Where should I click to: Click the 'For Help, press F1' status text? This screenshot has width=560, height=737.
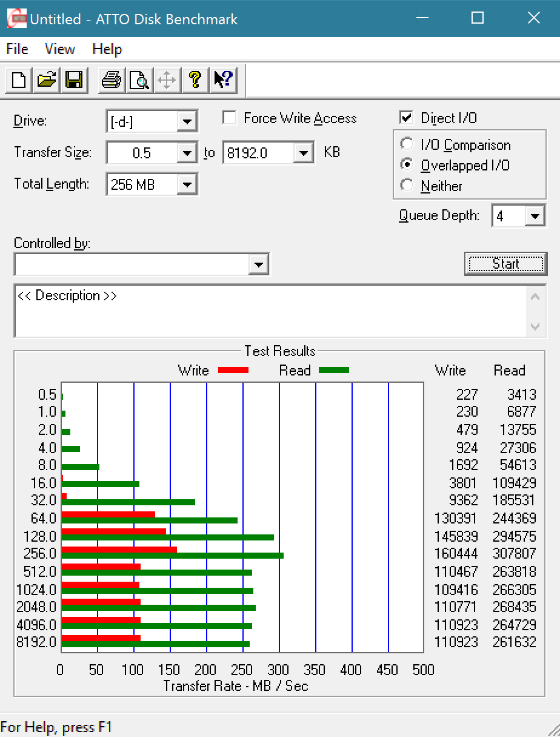(56, 727)
